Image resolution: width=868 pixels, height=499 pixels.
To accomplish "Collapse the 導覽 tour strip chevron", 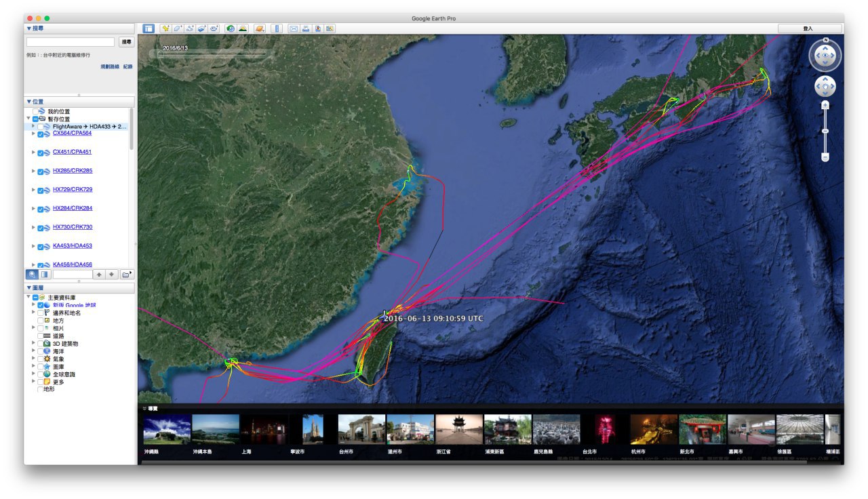I will point(144,409).
